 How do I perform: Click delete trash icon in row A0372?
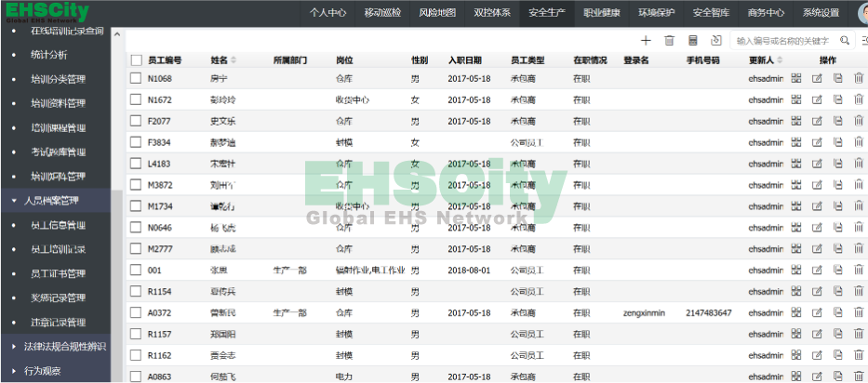point(859,313)
